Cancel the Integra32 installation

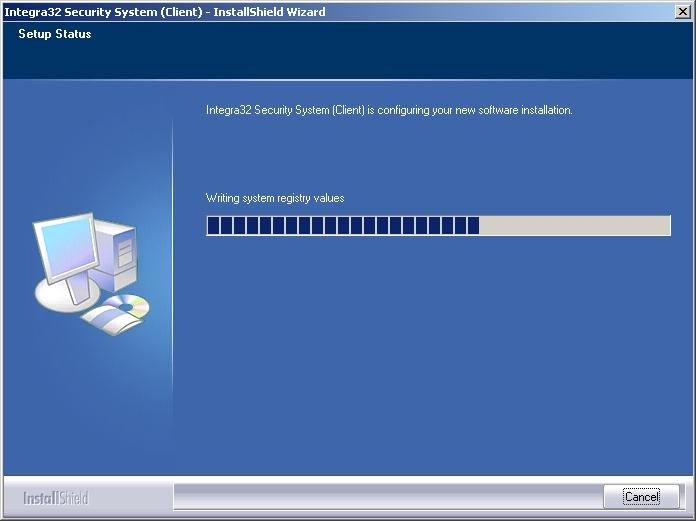[641, 496]
